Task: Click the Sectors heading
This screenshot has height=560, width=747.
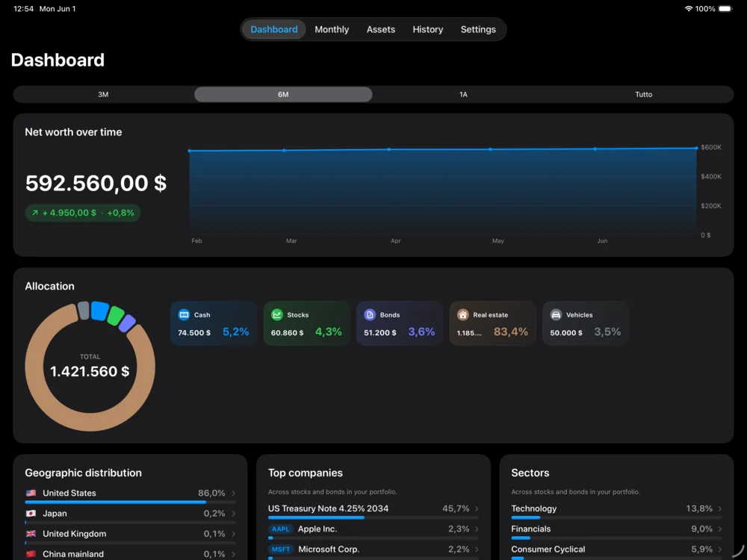Action: [530, 473]
